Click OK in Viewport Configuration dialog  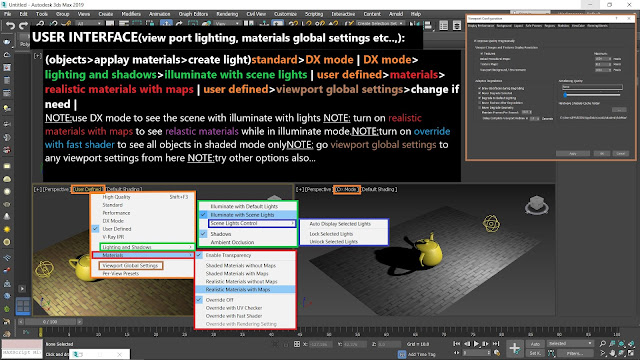coord(602,153)
